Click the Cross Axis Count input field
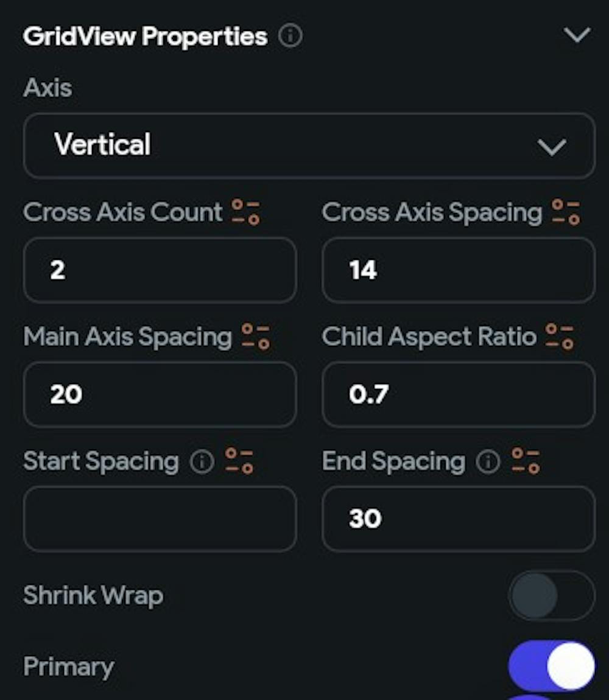609x700 pixels. (x=160, y=270)
